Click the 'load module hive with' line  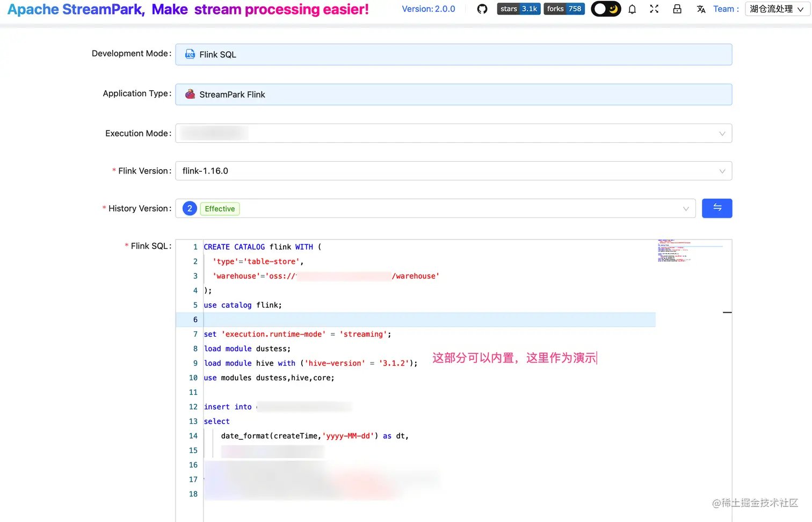[x=310, y=363]
